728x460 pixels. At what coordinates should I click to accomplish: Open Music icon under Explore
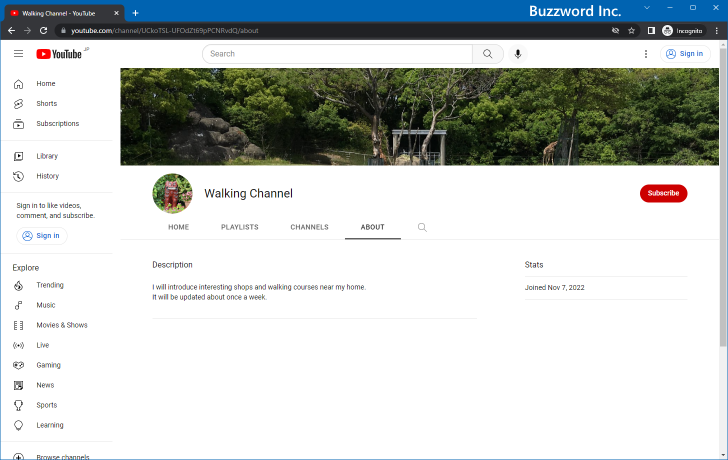pos(18,305)
